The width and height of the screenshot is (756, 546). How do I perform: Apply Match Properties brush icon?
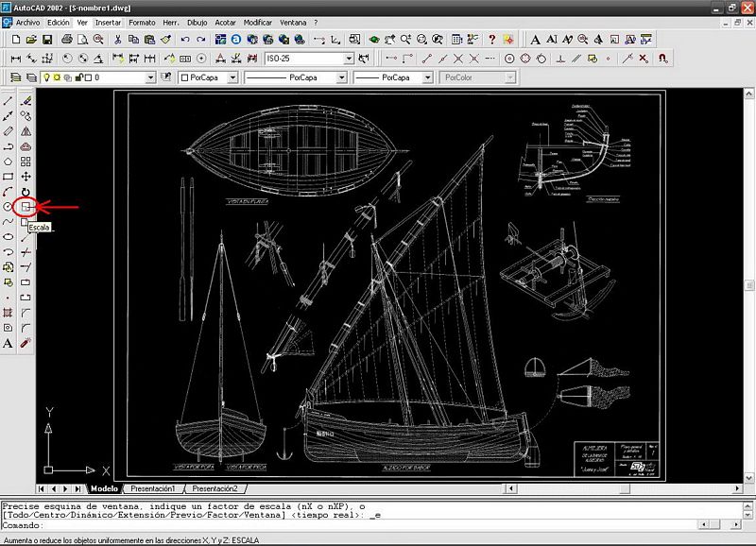tap(166, 40)
